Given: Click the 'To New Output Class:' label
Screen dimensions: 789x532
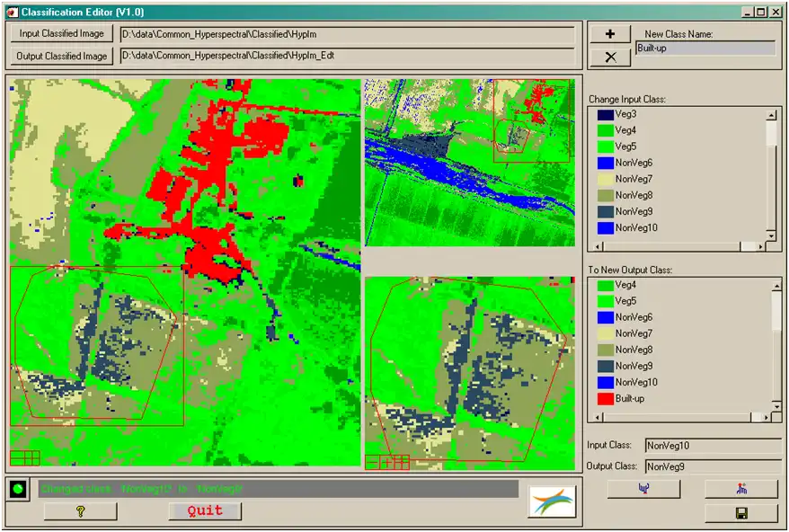Looking at the screenshot, I should coord(630,270).
